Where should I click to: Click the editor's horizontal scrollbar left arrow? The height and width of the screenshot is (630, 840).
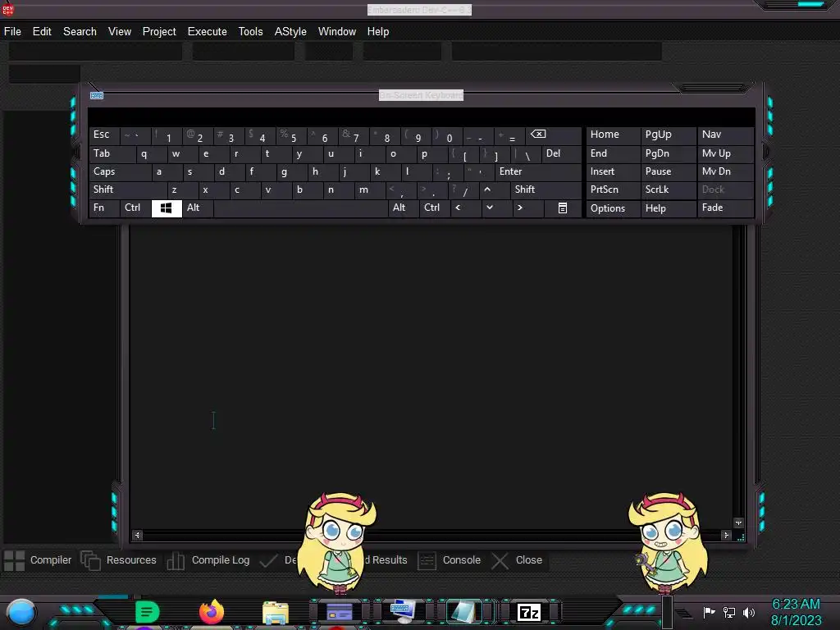tap(138, 535)
